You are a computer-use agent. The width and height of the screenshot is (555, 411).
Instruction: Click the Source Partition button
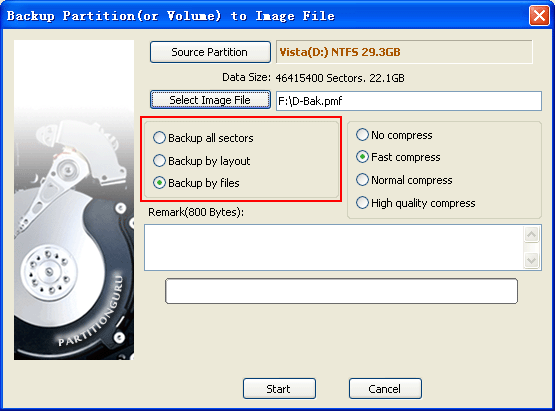210,52
